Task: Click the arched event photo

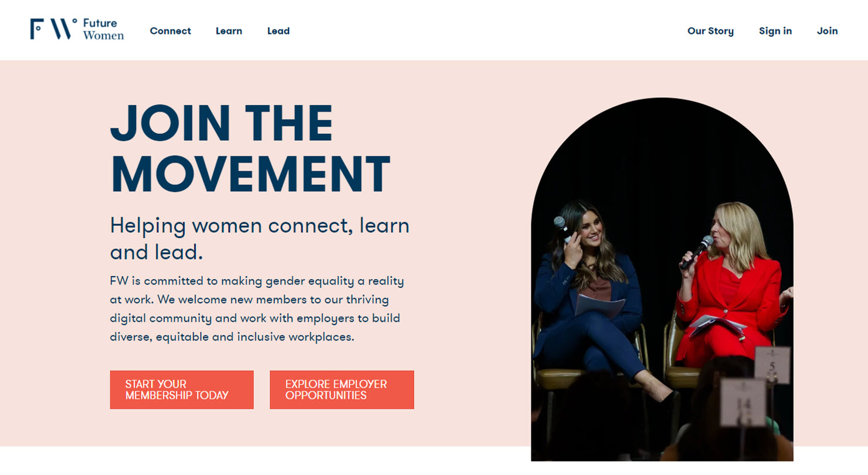Action: [662, 280]
